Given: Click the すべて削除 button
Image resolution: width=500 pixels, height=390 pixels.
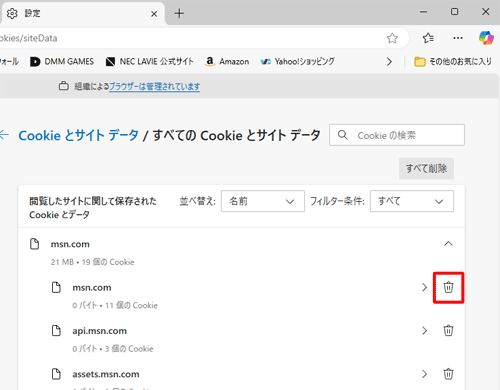Looking at the screenshot, I should click(426, 168).
